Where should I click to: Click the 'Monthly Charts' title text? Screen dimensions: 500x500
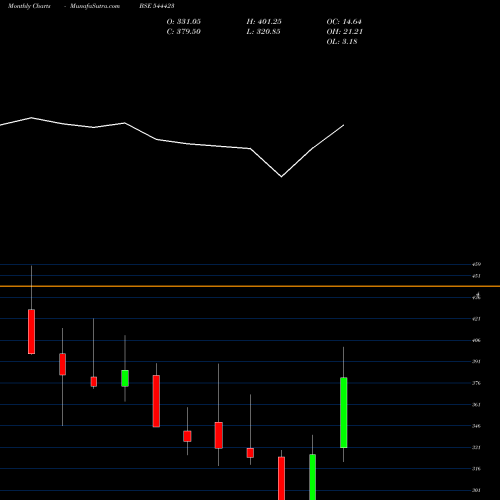[29, 6]
